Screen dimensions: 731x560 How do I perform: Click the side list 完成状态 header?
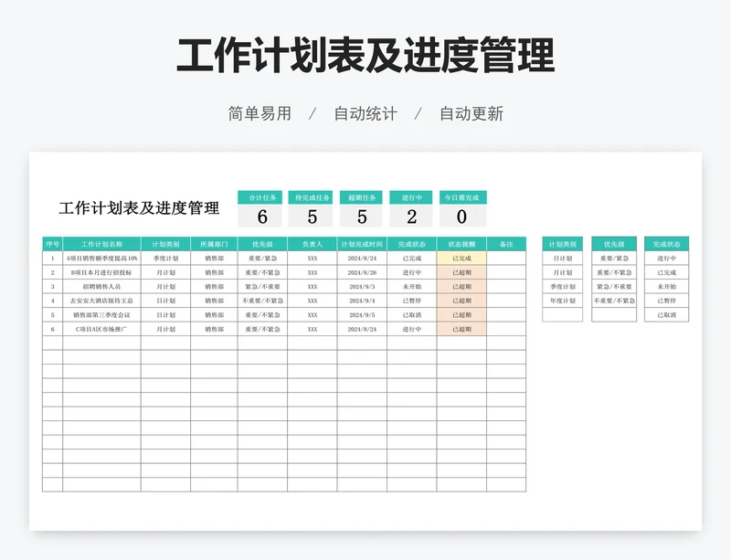pyautogui.click(x=667, y=244)
